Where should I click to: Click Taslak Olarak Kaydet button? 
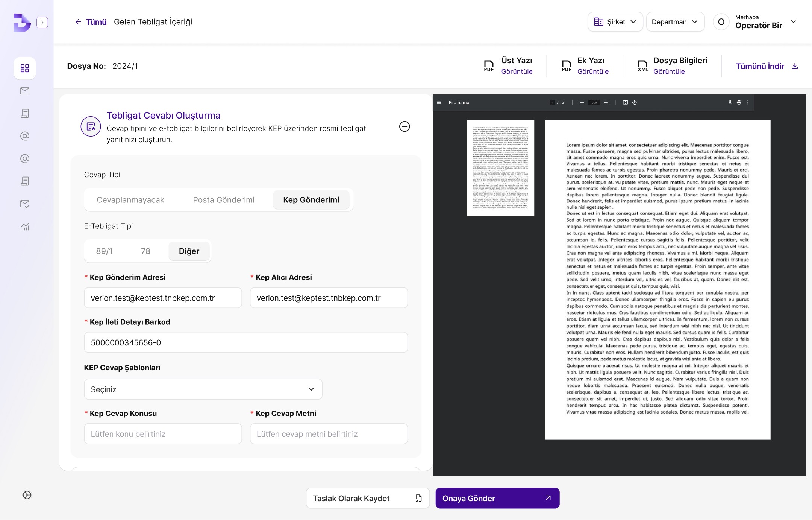click(x=367, y=498)
